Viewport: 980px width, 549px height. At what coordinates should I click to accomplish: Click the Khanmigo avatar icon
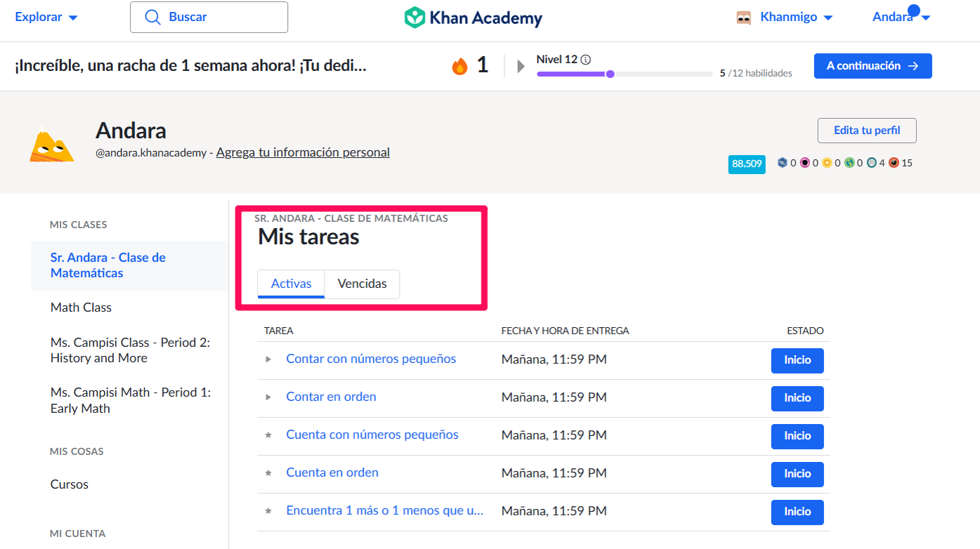tap(744, 18)
